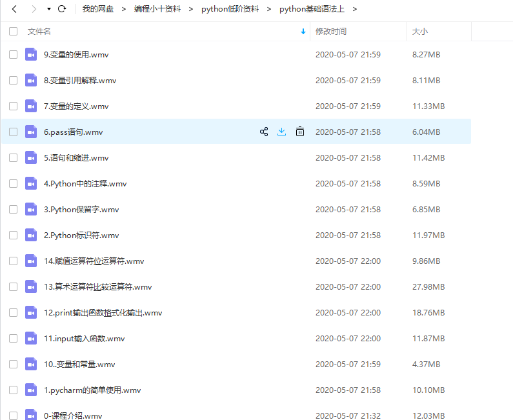Image resolution: width=513 pixels, height=420 pixels.
Task: Sort by 大小 column
Action: [420, 32]
